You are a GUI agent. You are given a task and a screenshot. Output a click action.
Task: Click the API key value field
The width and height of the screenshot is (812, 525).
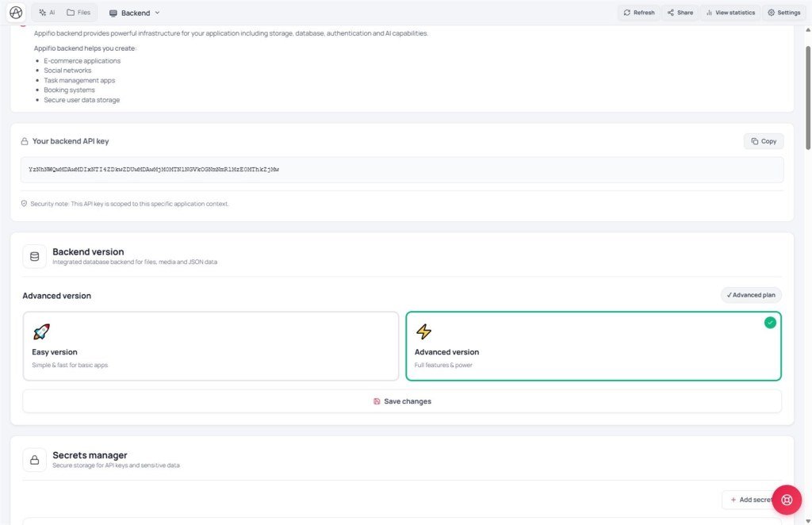[x=402, y=170]
